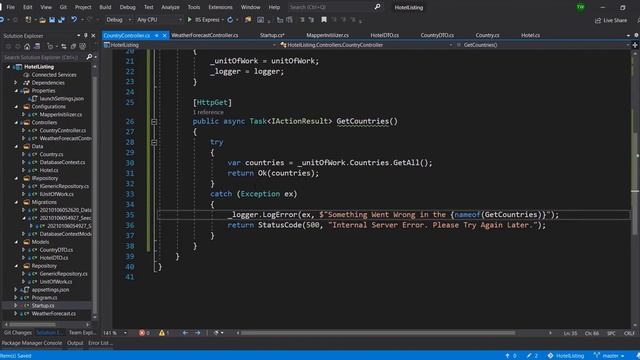Pin the Solution Explorer panel

click(86, 36)
